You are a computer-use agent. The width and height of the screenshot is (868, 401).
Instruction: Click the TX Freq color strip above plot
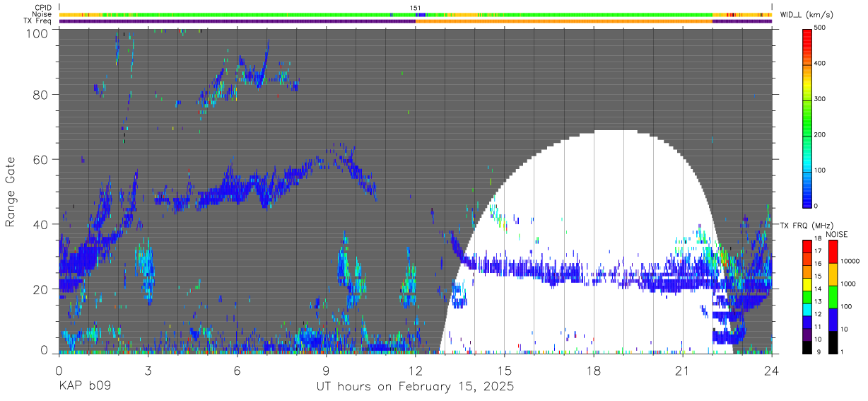coord(415,21)
